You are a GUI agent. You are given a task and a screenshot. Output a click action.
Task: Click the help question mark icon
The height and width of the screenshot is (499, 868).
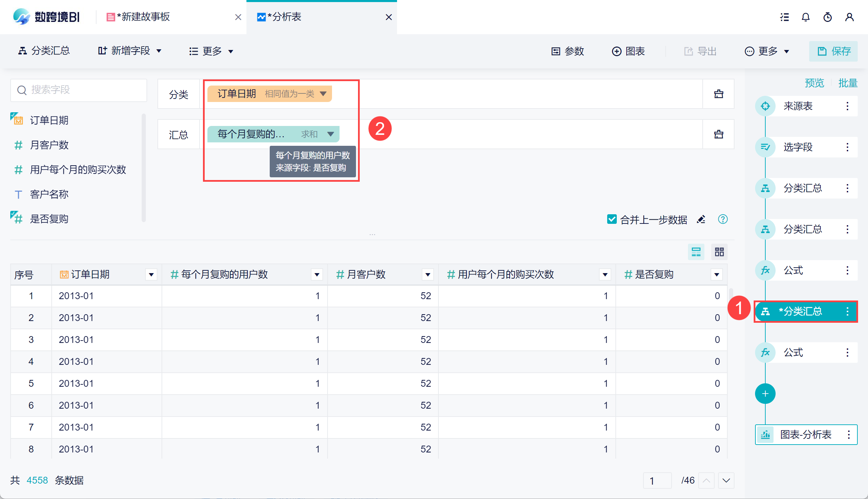723,219
